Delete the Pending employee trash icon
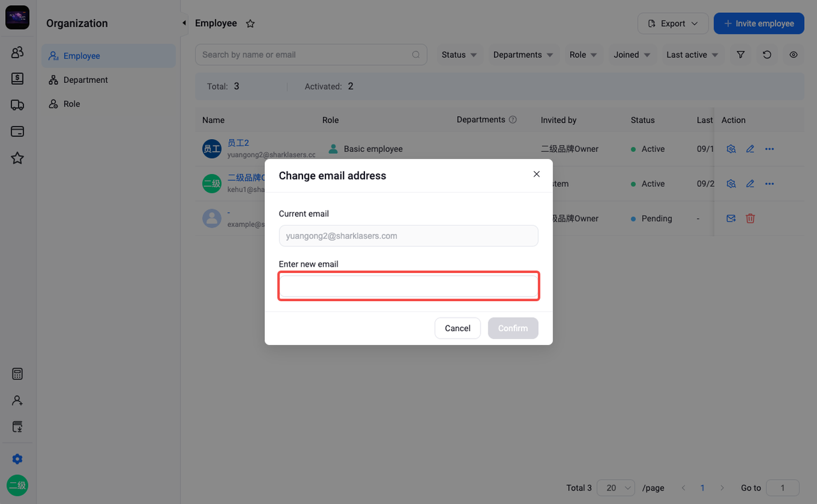817x504 pixels. (751, 218)
